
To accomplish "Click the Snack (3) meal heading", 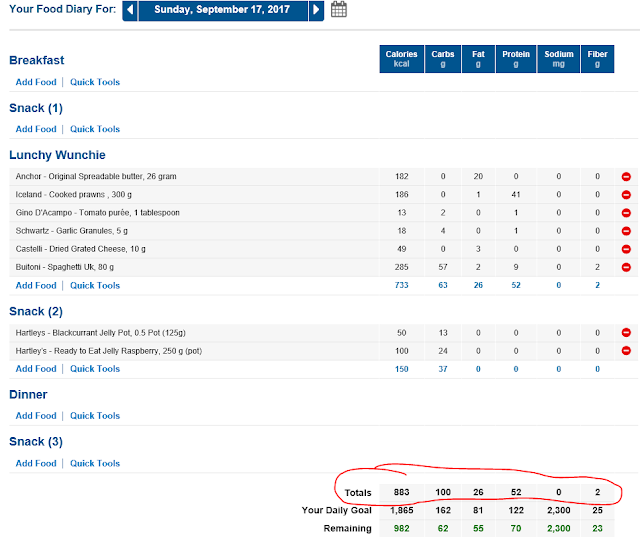I will click(36, 442).
